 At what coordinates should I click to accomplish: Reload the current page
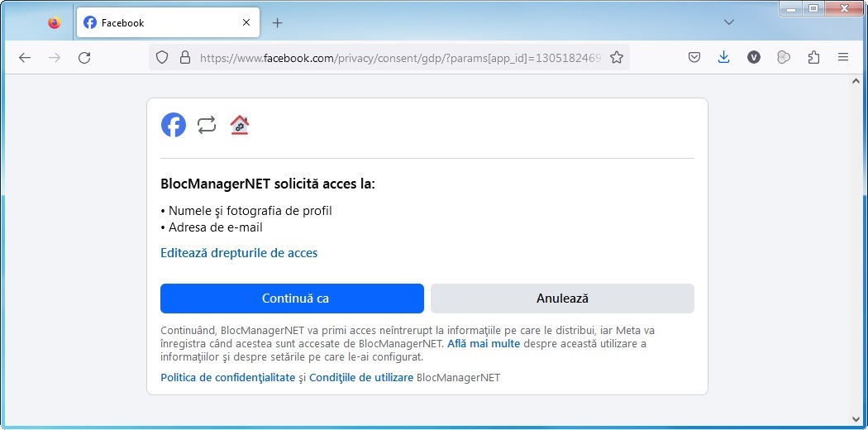point(83,58)
